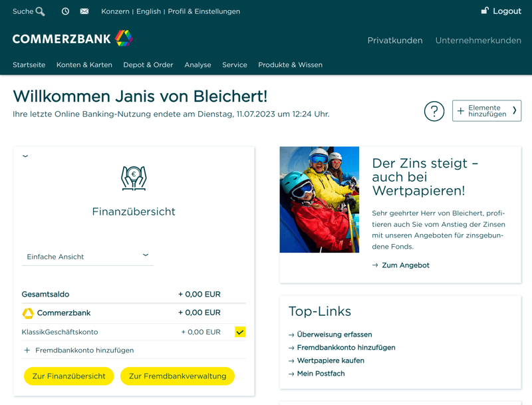Click the search magnifier icon
The height and width of the screenshot is (405, 532).
click(41, 11)
